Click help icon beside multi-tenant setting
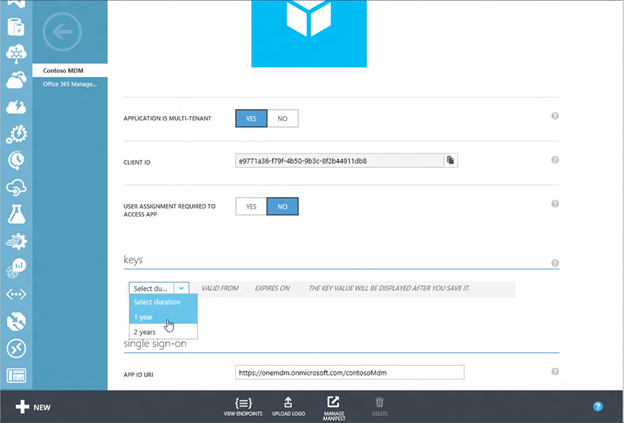This screenshot has height=423, width=624. (555, 117)
